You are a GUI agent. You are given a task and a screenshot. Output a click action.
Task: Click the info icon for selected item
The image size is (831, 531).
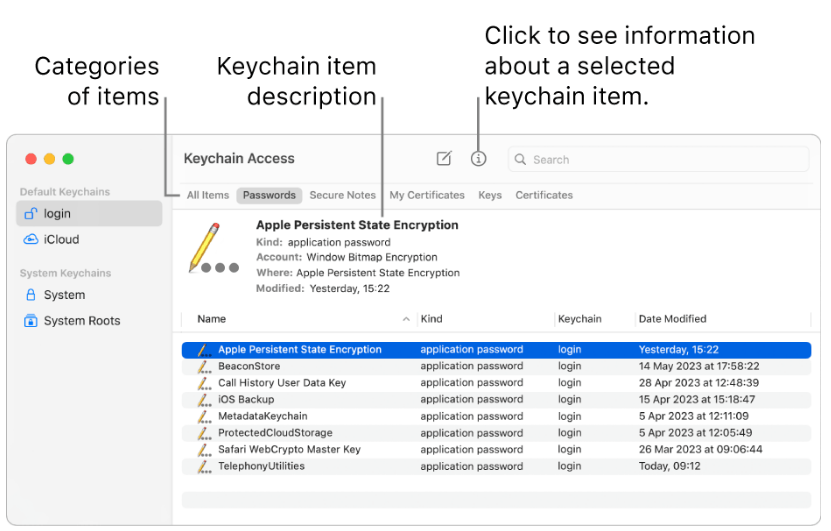478,158
